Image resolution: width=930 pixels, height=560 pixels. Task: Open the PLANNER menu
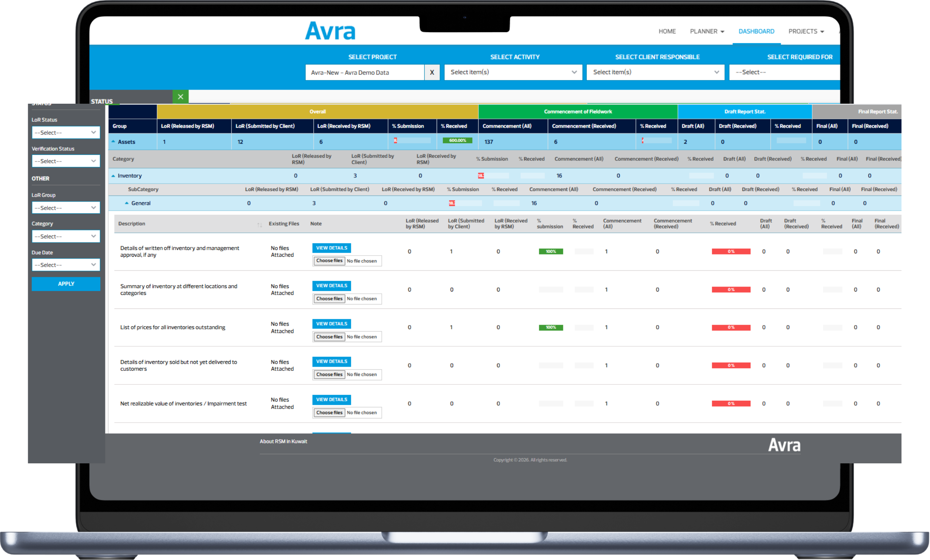click(707, 31)
